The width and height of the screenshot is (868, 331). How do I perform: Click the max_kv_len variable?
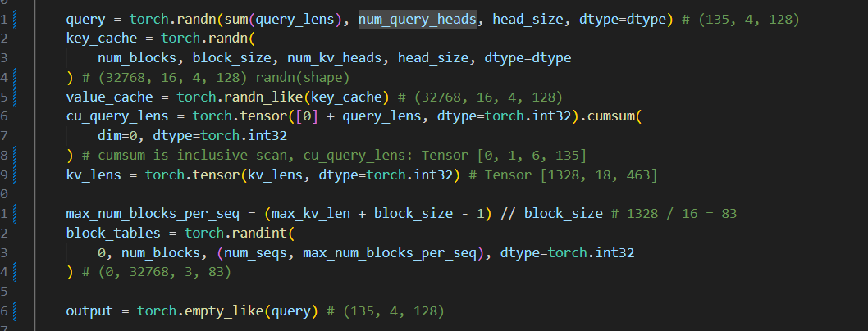[311, 214]
